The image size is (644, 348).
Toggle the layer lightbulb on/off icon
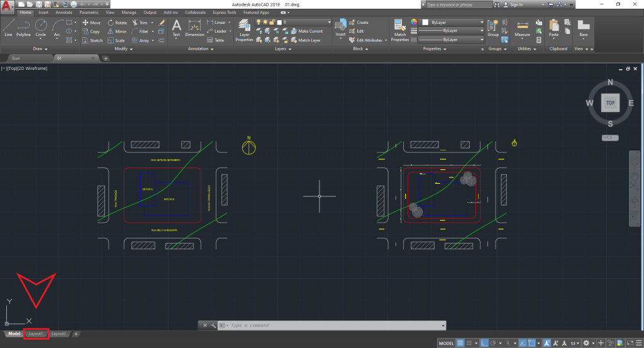(x=258, y=22)
